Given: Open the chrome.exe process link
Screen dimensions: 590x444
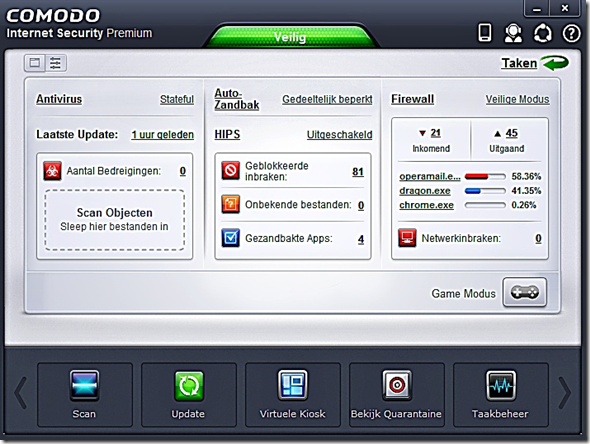Looking at the screenshot, I should click(x=426, y=205).
